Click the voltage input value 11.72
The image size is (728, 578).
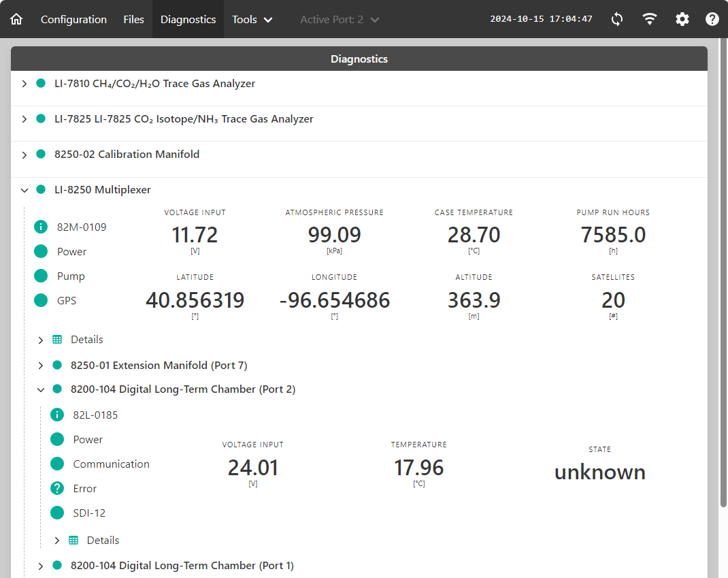pos(195,235)
